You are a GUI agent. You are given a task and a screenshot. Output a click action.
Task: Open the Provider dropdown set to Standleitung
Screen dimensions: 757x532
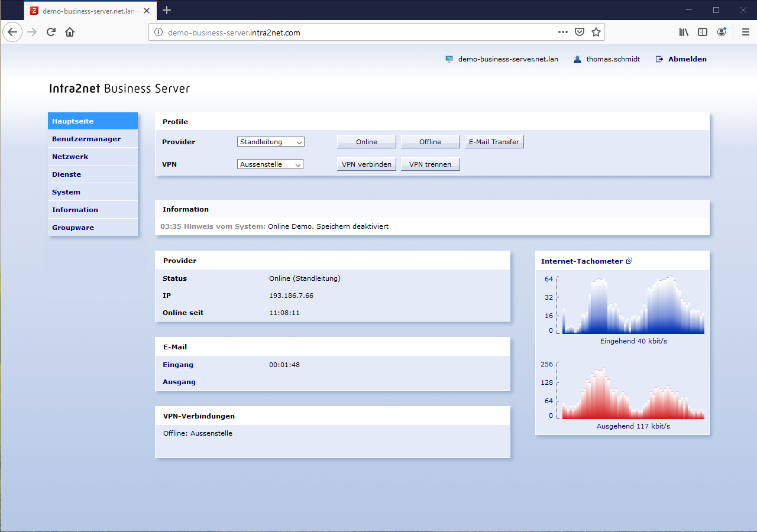[271, 142]
